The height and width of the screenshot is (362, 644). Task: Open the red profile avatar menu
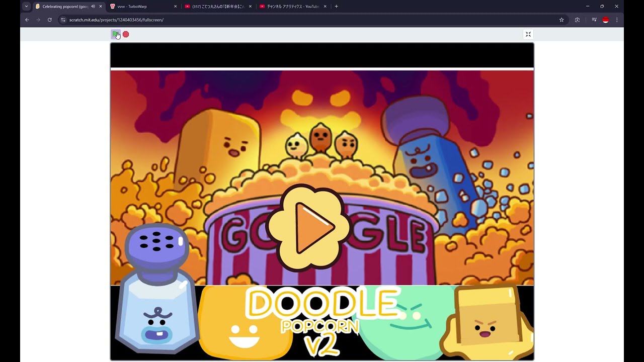(x=606, y=20)
